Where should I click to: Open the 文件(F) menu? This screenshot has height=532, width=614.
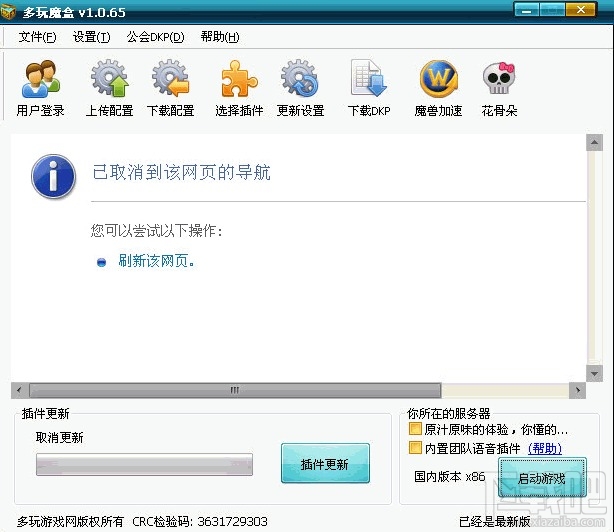pos(37,37)
